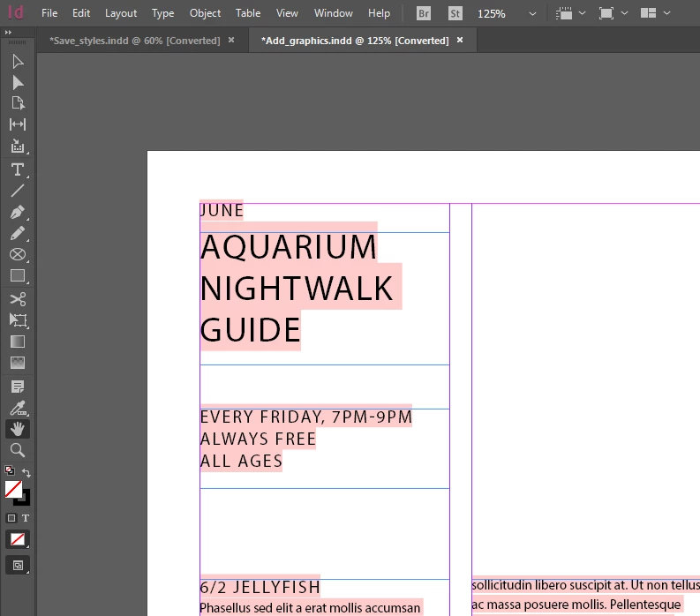Click the fill color box
This screenshot has width=700, height=616.
[x=13, y=490]
